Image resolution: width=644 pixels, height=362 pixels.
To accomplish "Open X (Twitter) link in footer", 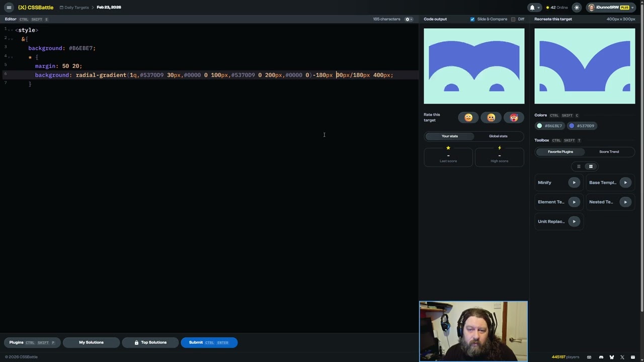I will (623, 357).
